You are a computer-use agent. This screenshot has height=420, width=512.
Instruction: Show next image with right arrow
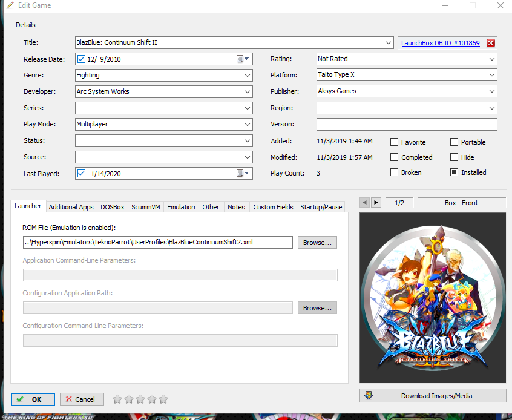376,203
